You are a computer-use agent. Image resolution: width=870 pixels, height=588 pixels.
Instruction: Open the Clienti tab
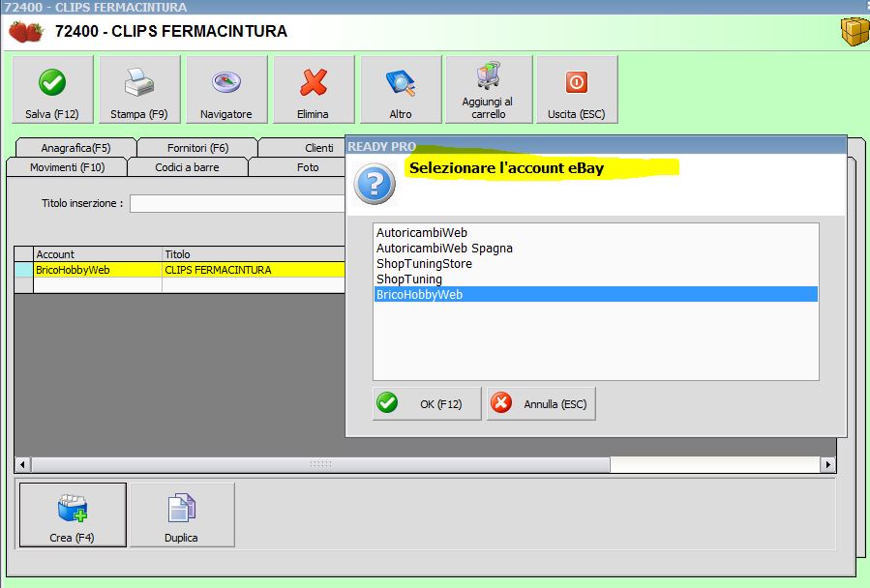coord(302,148)
